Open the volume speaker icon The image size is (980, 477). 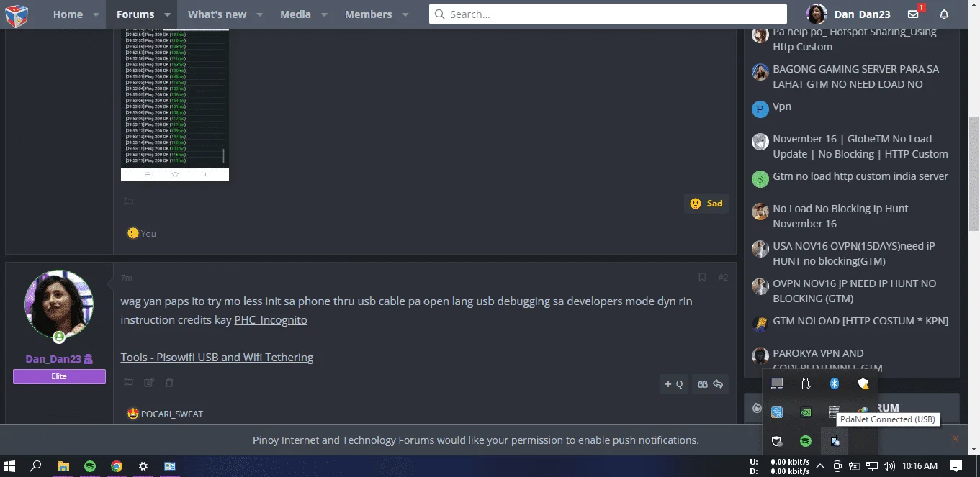click(889, 466)
